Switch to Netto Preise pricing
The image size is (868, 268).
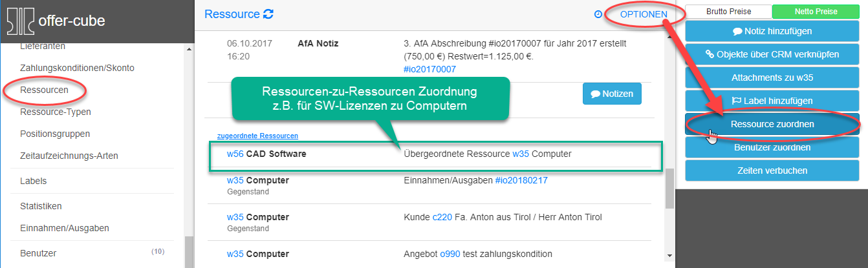coord(816,12)
